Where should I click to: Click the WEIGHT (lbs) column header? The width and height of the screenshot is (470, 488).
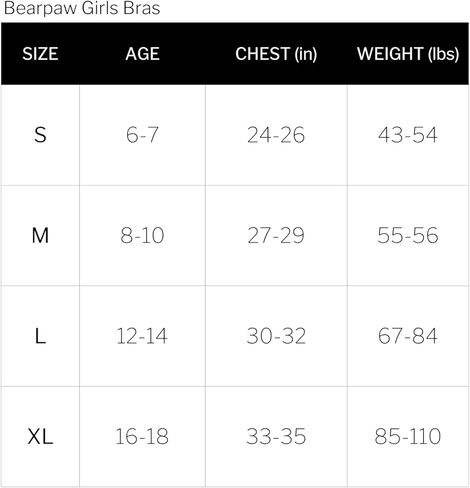[408, 54]
